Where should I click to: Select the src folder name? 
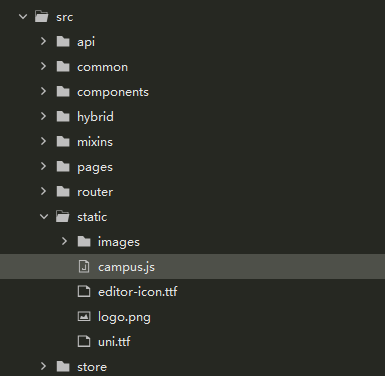tap(65, 17)
